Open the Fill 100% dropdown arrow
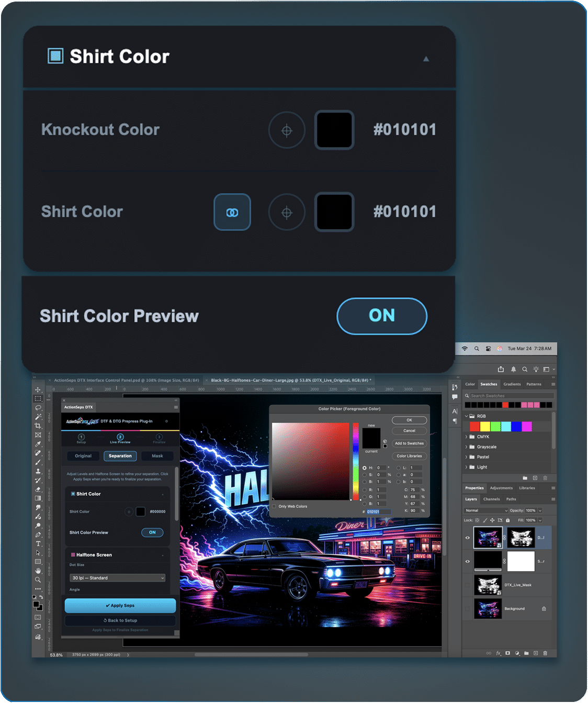588x703 pixels. [x=540, y=520]
